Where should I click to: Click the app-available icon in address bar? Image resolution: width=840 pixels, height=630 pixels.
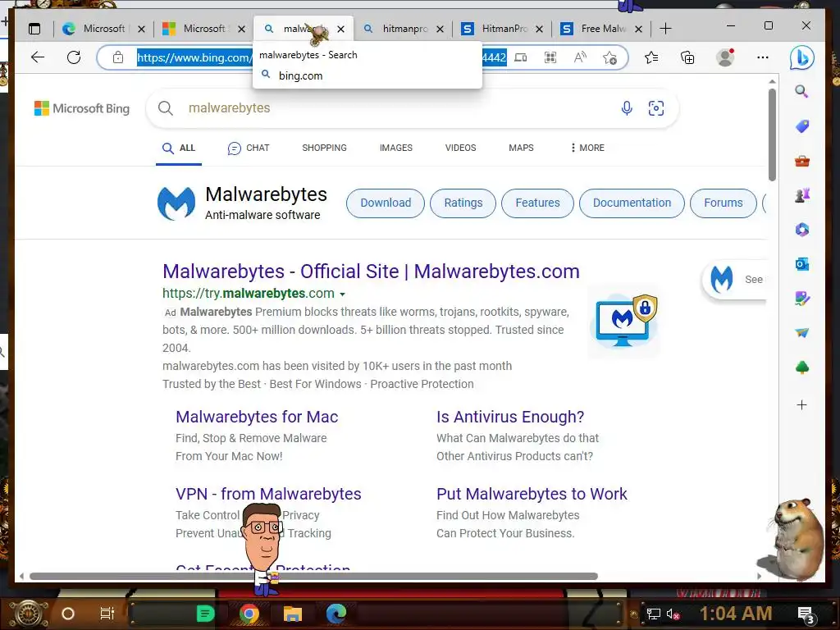tap(521, 57)
